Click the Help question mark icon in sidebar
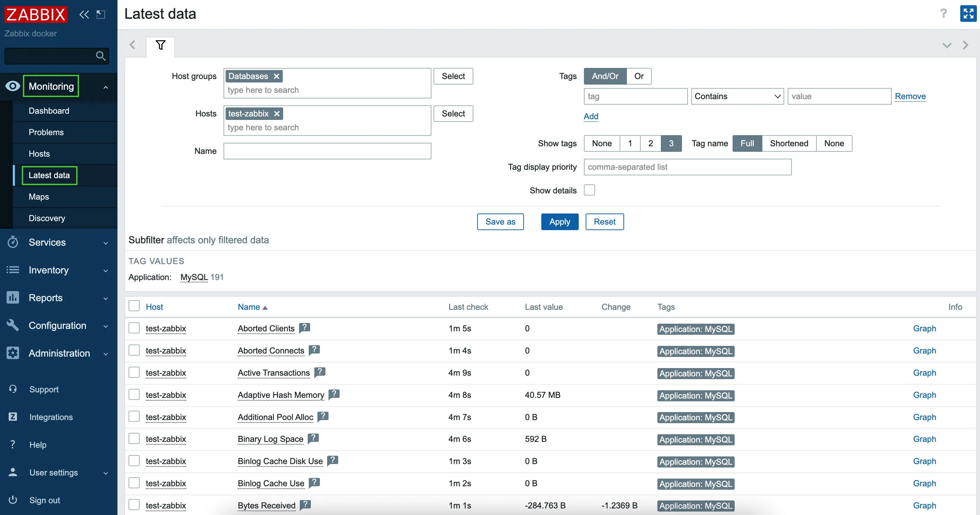Viewport: 980px width, 515px height. 12,445
